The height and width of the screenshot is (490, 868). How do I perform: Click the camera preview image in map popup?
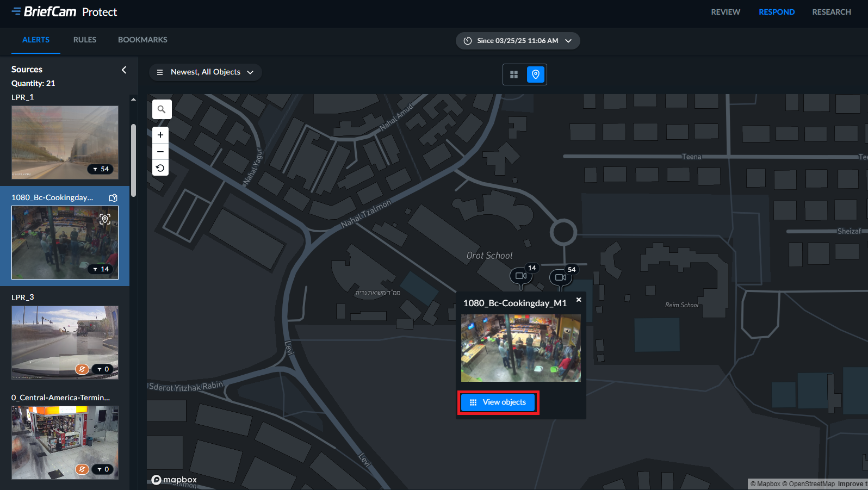(x=521, y=348)
